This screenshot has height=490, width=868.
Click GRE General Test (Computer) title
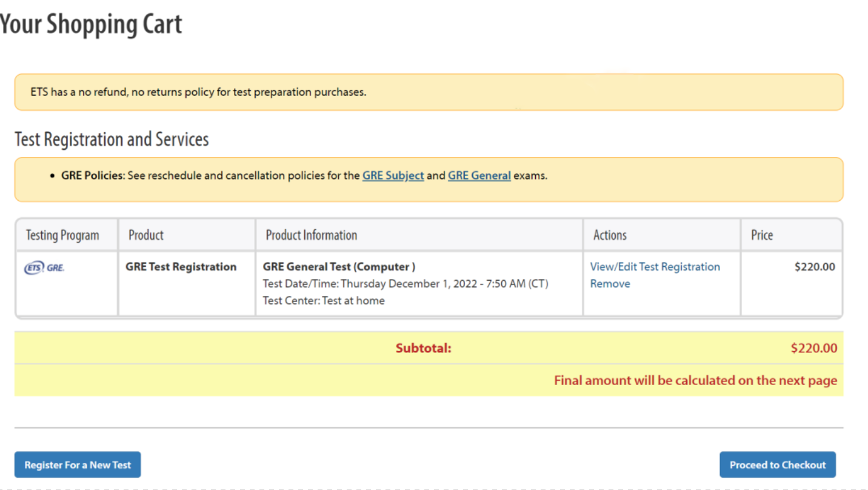coord(339,267)
